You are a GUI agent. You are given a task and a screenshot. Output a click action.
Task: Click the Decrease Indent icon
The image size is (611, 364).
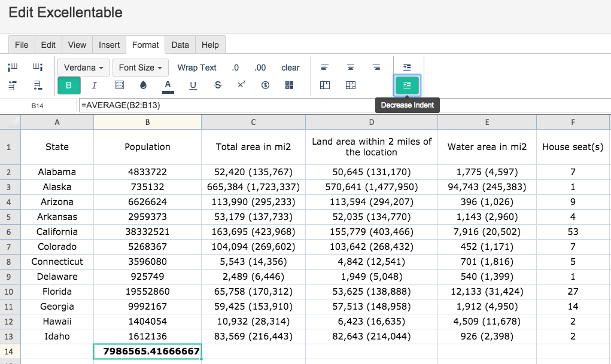point(407,85)
